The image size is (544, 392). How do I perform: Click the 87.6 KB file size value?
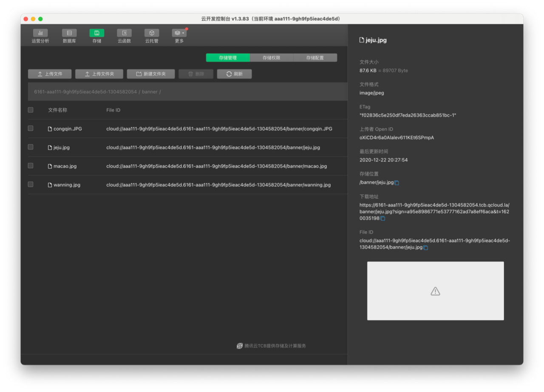tap(368, 71)
